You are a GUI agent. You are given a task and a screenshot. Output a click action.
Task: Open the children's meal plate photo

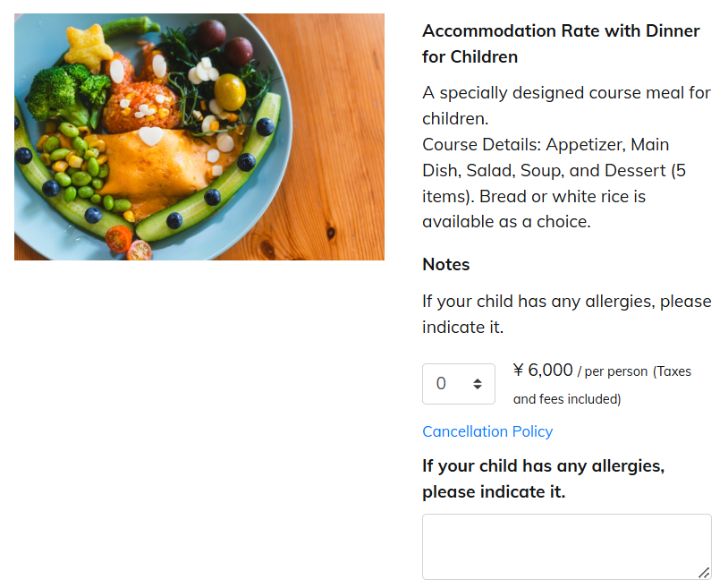[x=199, y=137]
